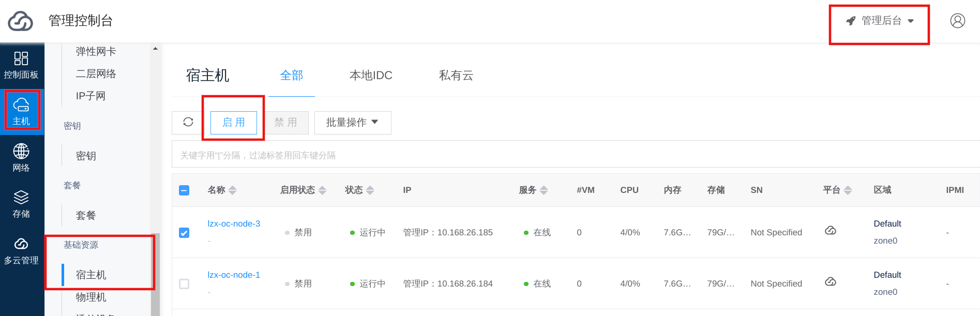The image size is (980, 316).
Task: Check the lzx-oc-node-1 row checkbox
Action: tap(184, 284)
